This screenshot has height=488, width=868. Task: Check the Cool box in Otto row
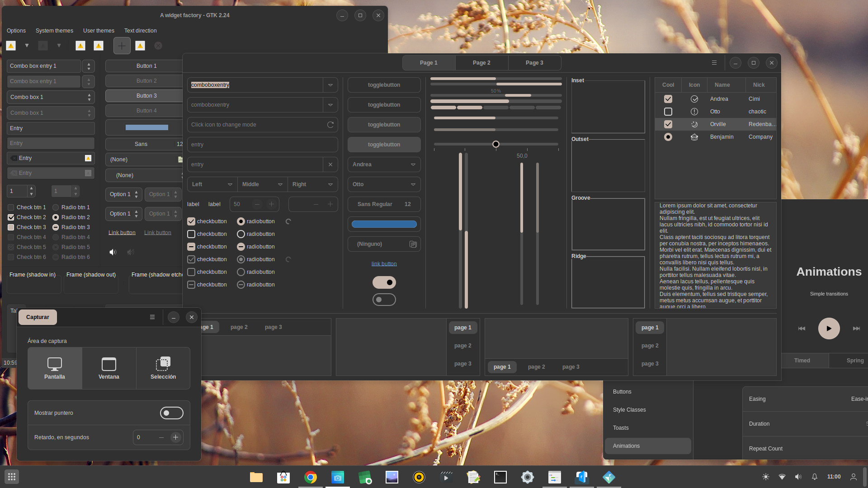coord(668,112)
